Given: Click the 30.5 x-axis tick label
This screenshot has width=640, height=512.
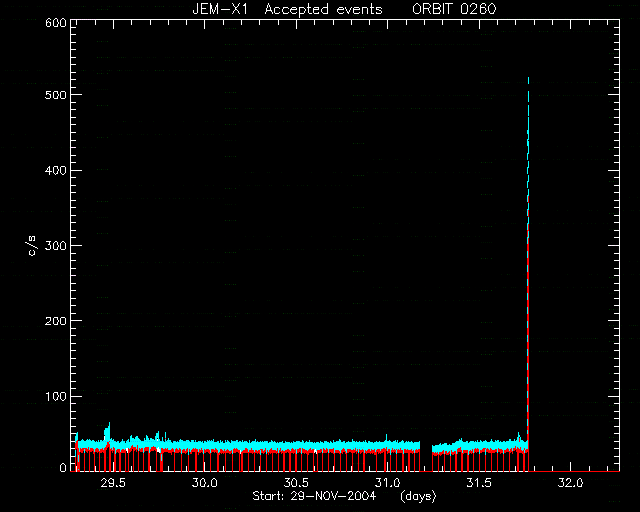Looking at the screenshot, I should coord(296,483).
